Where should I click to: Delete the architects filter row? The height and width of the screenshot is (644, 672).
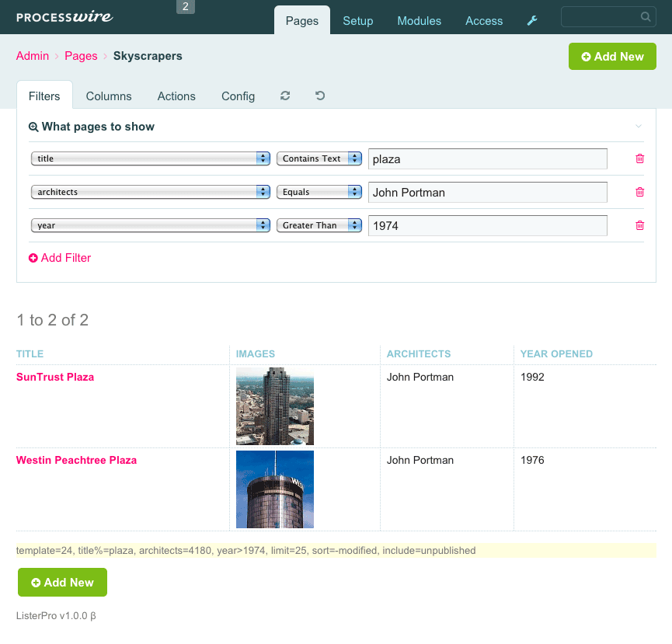(639, 192)
